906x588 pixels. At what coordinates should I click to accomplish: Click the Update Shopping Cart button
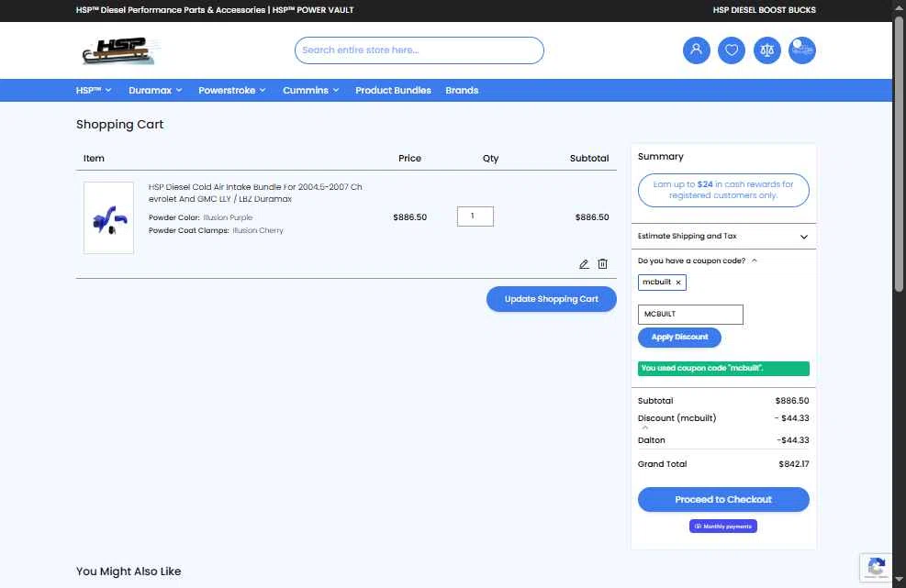[x=552, y=299]
